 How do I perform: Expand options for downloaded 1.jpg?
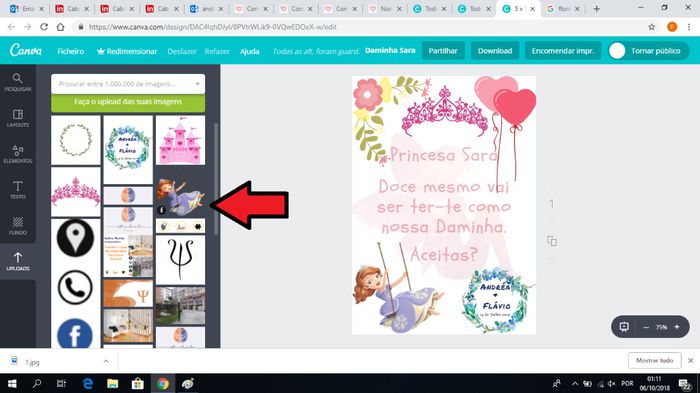(106, 361)
